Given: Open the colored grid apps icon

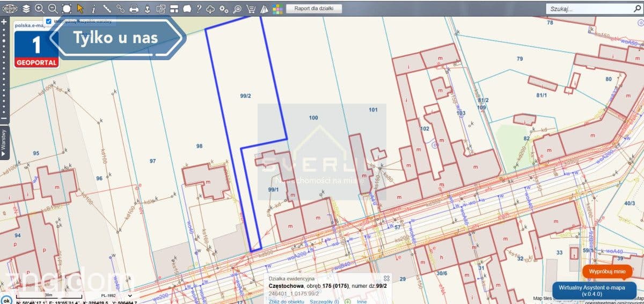Looking at the screenshot, I should click(277, 9).
